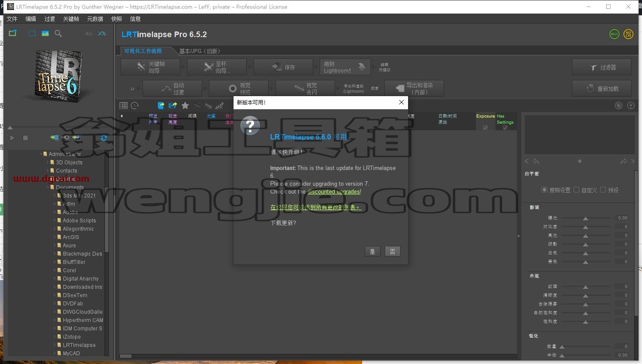
Task: Click the clock icon in the table toolbar
Action: (135, 105)
